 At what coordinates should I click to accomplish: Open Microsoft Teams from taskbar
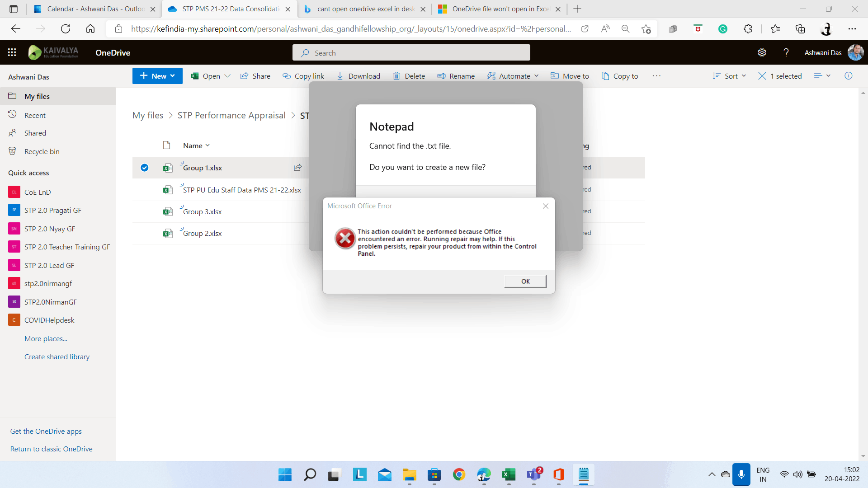pyautogui.click(x=534, y=474)
